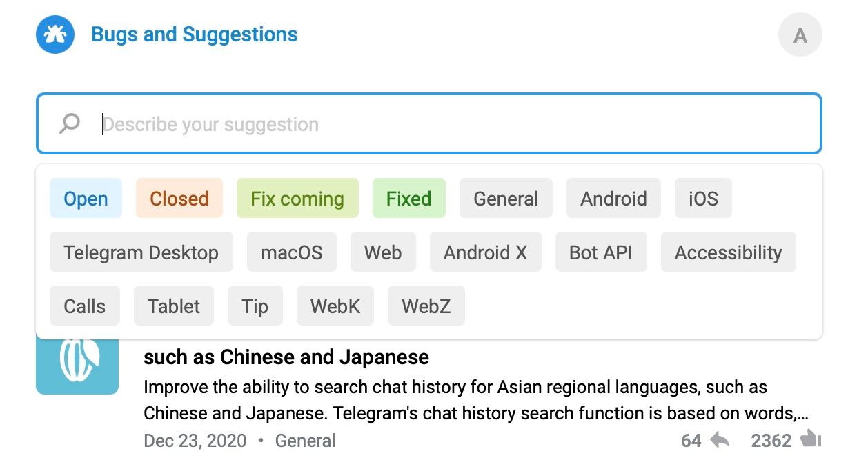Screen dimensions: 868x469
Task: Select the Fixed status tag
Action: coord(408,199)
